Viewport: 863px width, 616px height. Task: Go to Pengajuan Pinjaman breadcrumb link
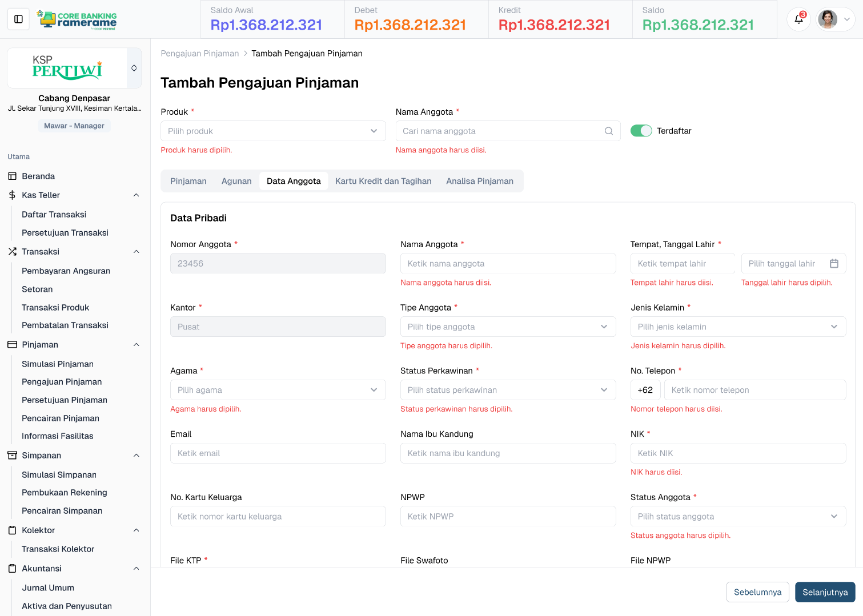pos(200,54)
